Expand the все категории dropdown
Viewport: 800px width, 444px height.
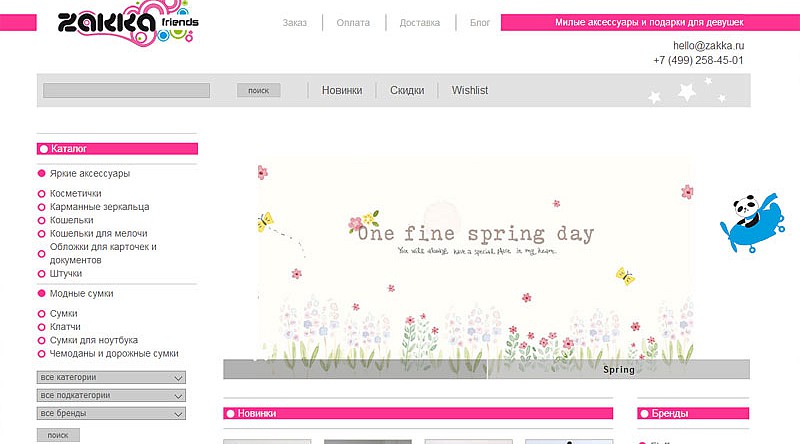[111, 378]
